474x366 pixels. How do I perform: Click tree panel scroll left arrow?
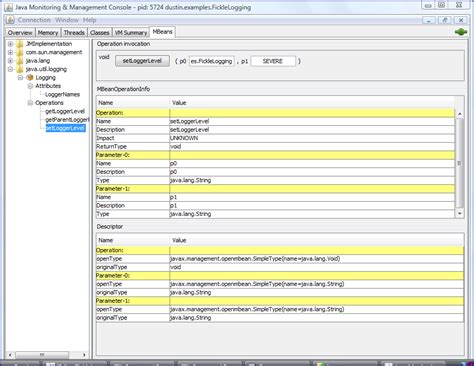click(x=10, y=355)
